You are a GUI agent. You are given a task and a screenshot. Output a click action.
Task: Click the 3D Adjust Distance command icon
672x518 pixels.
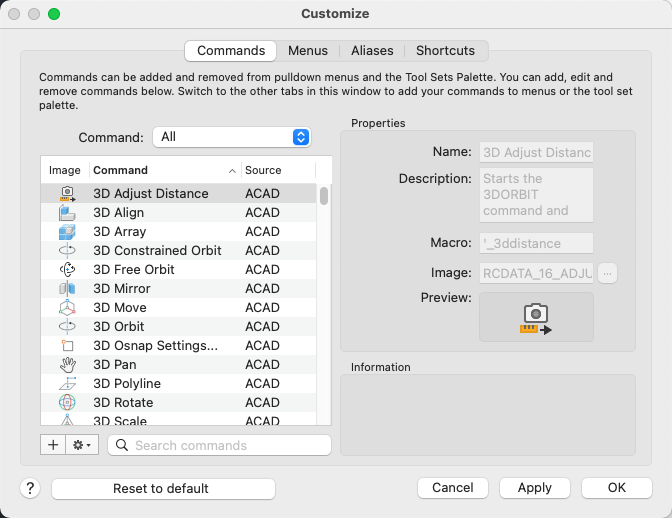coord(67,194)
